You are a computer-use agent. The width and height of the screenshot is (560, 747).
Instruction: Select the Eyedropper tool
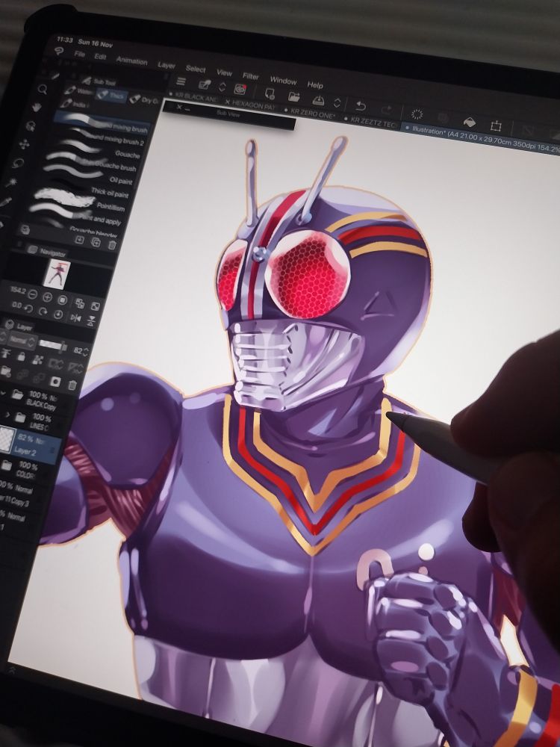[4, 202]
